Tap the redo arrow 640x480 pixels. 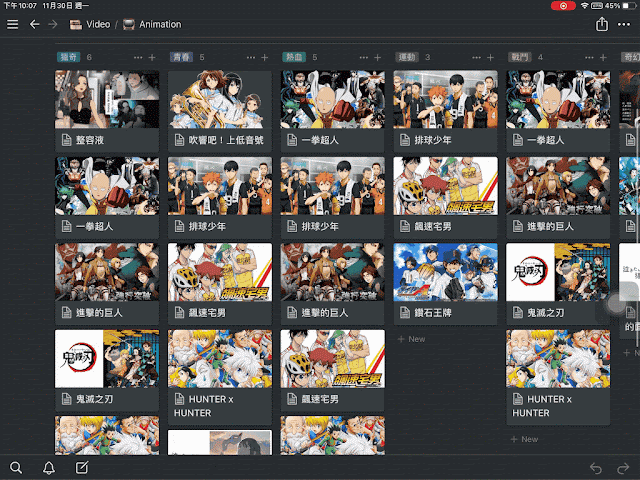point(623,468)
